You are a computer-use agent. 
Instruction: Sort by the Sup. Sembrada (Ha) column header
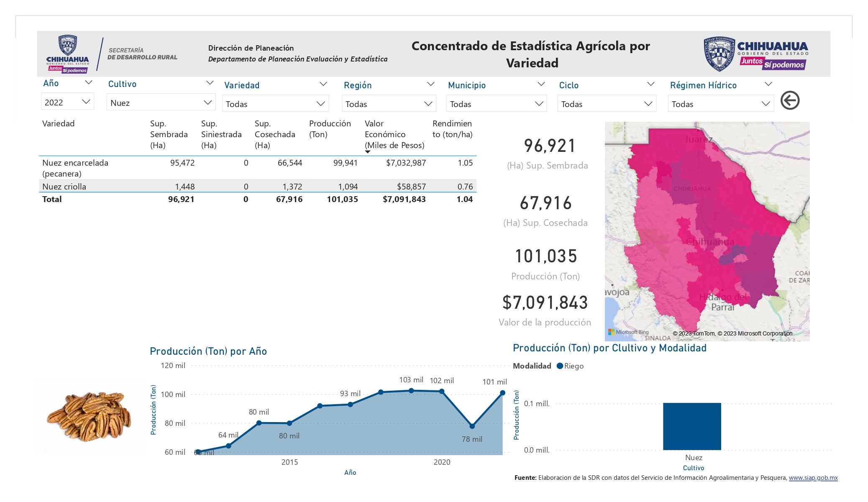pyautogui.click(x=169, y=134)
